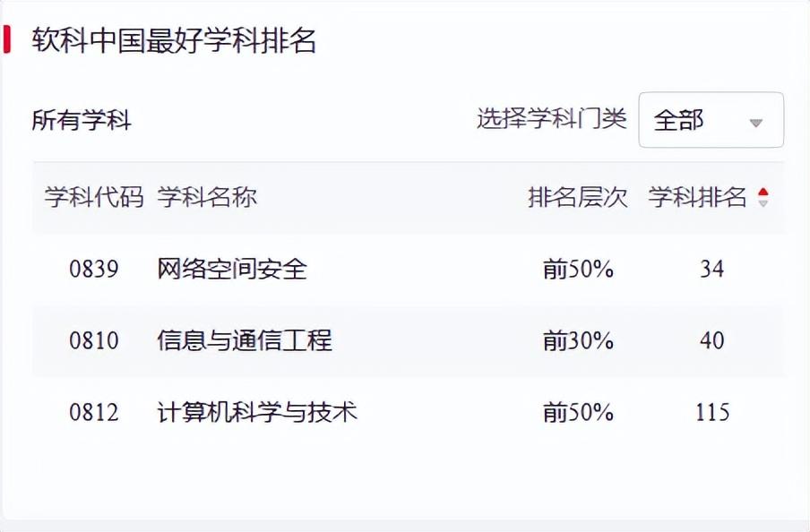Click the 软科中国最好学科排名 title
The height and width of the screenshot is (532, 810).
pos(175,40)
